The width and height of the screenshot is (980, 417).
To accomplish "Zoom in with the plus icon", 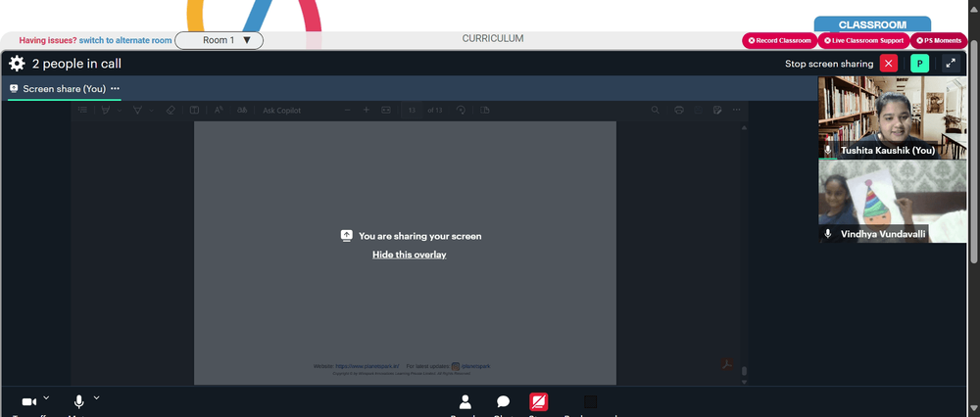I will click(x=367, y=110).
